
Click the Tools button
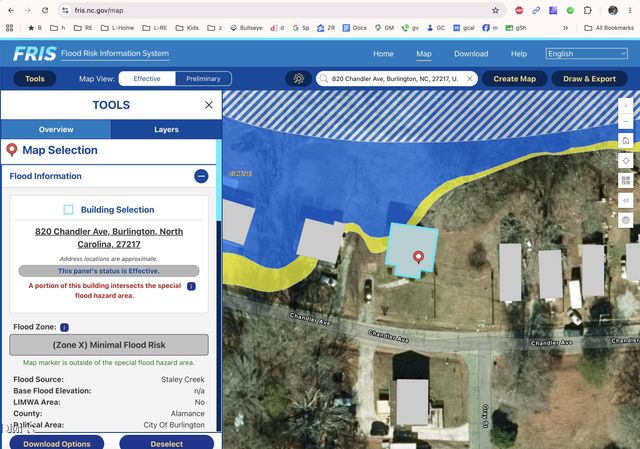pyautogui.click(x=35, y=79)
